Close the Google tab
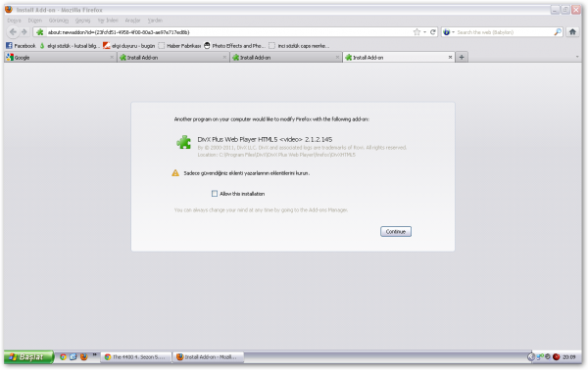The image size is (588, 370). point(112,58)
